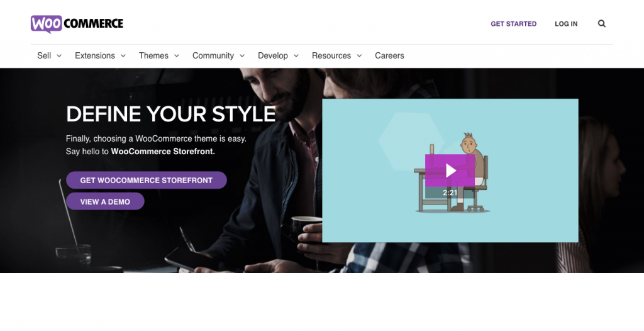Expand the Extensions dropdown arrow
The image size is (644, 331).
123,55
